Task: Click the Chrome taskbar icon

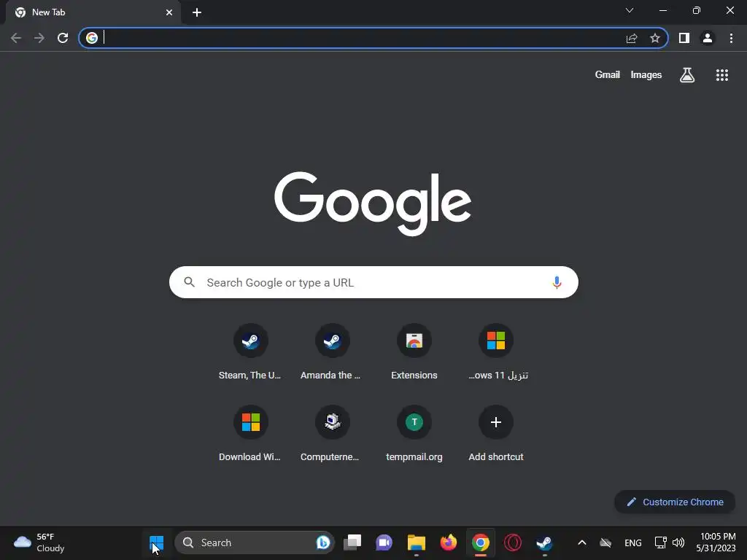Action: coord(481,542)
